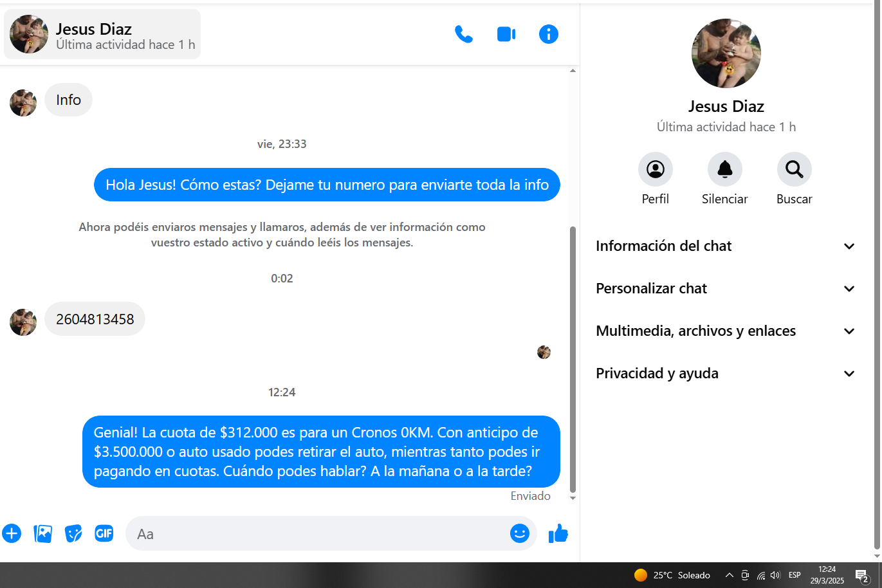Viewport: 882px width, 588px height.
Task: Expand Privacidad y ayuda section
Action: pyautogui.click(x=726, y=374)
